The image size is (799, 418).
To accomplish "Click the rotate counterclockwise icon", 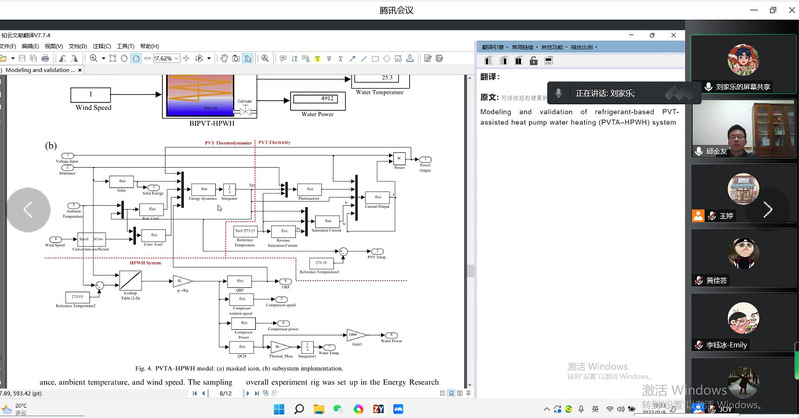I will pyautogui.click(x=63, y=59).
